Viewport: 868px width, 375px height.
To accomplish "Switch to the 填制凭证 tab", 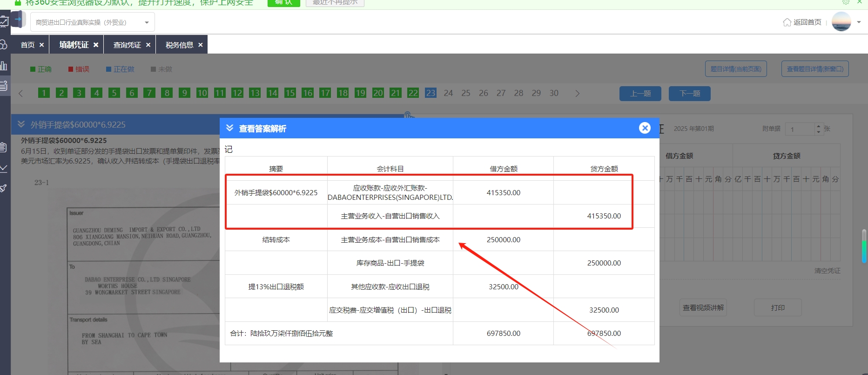I will click(74, 45).
